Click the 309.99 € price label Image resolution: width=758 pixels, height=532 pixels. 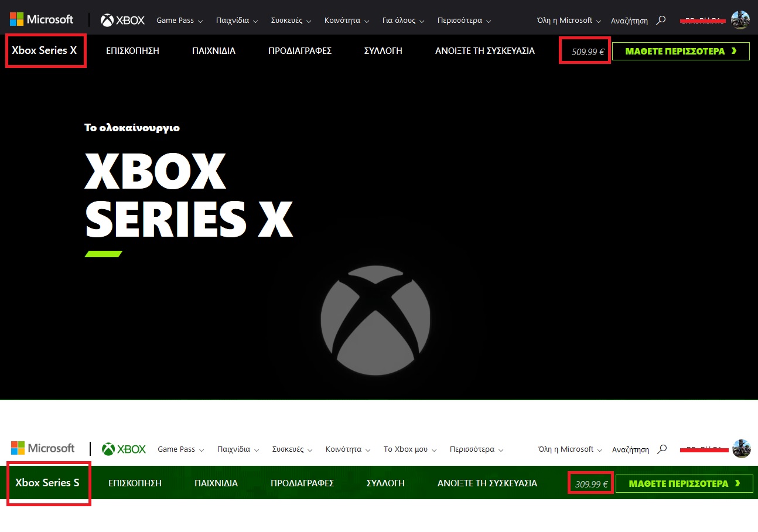[x=590, y=483]
